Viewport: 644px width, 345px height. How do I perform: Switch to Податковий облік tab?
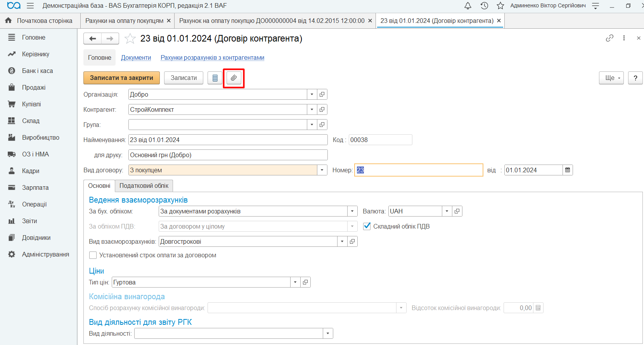[x=144, y=186]
